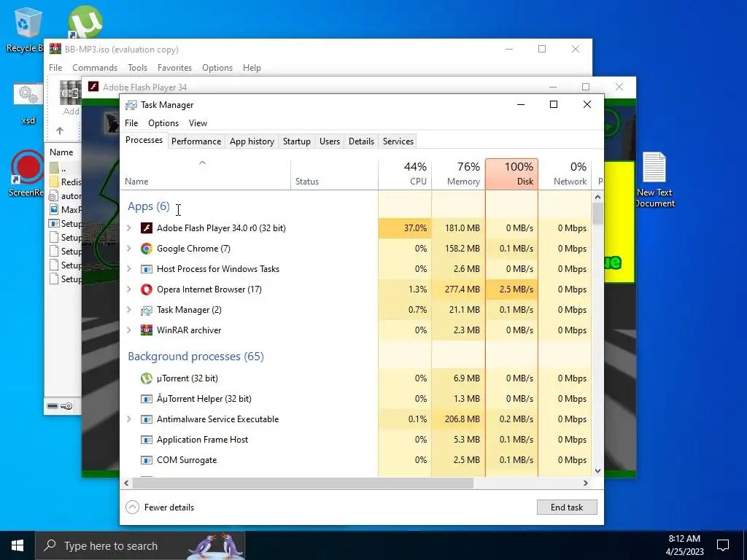
Task: Switch to the Startup tab
Action: point(297,141)
